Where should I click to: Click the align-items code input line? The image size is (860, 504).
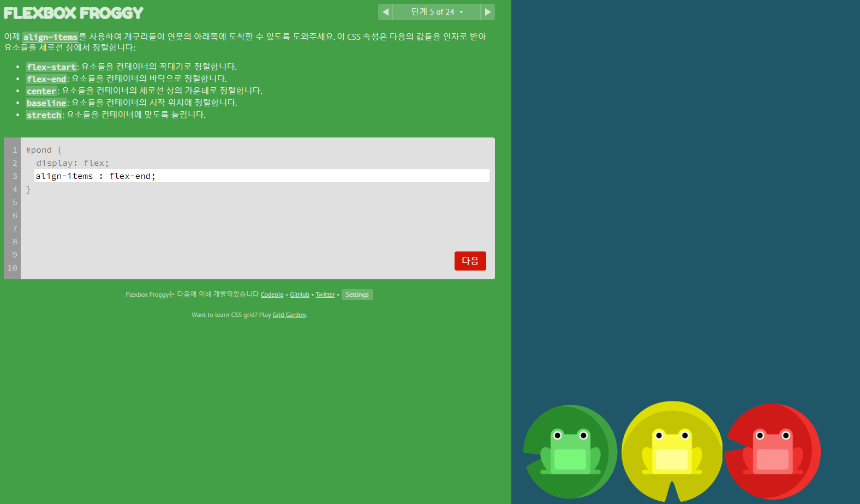[x=262, y=176]
